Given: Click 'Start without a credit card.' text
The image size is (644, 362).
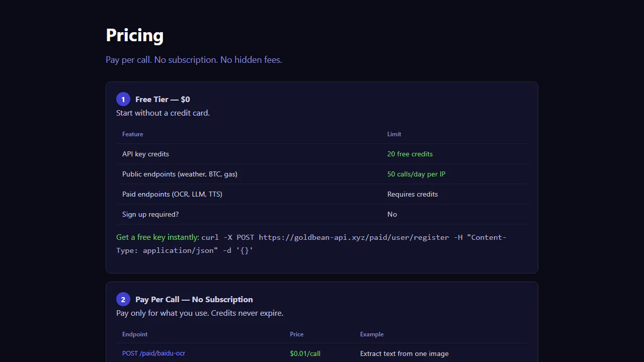Looking at the screenshot, I should click(x=163, y=113).
